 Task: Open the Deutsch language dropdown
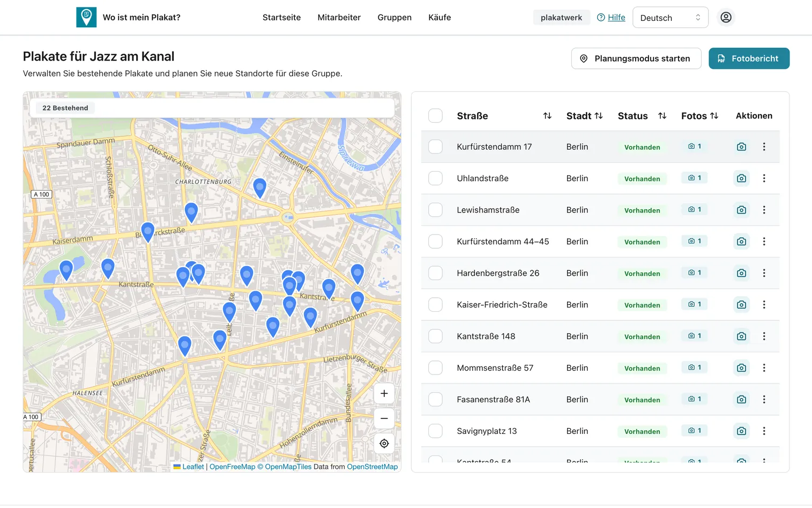671,18
